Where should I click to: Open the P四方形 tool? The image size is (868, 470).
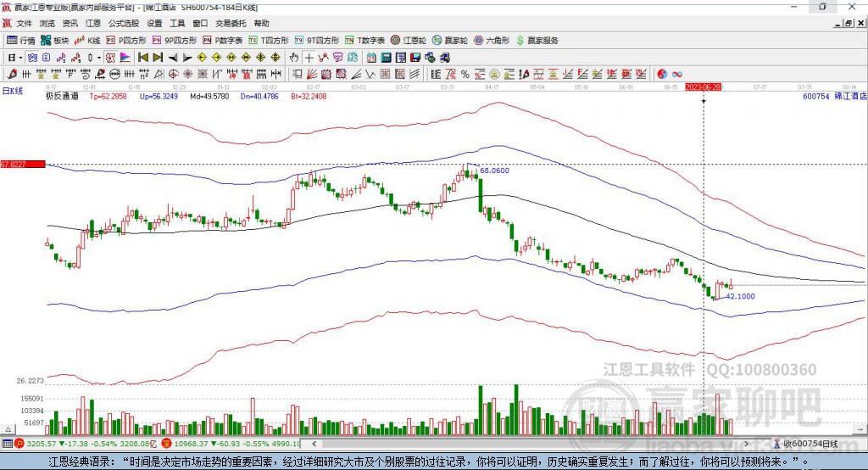(126, 41)
